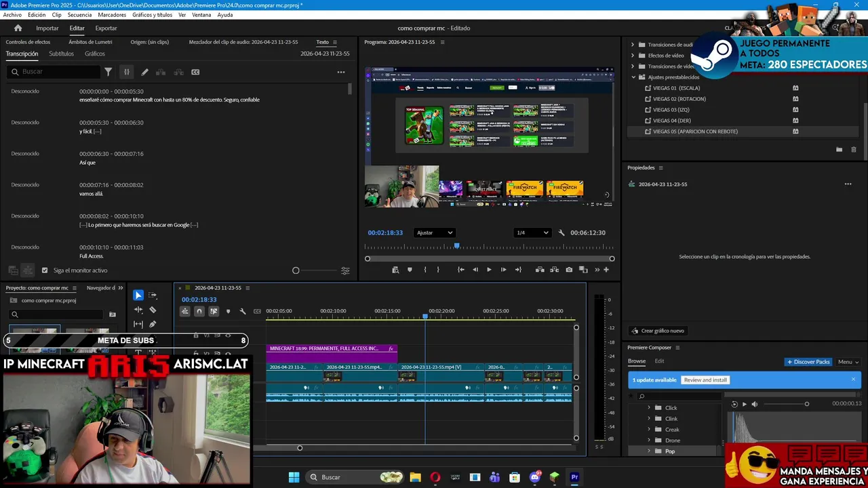Screen dimensions: 868x488
Task: Open the Marcadores menu
Action: pyautogui.click(x=112, y=15)
